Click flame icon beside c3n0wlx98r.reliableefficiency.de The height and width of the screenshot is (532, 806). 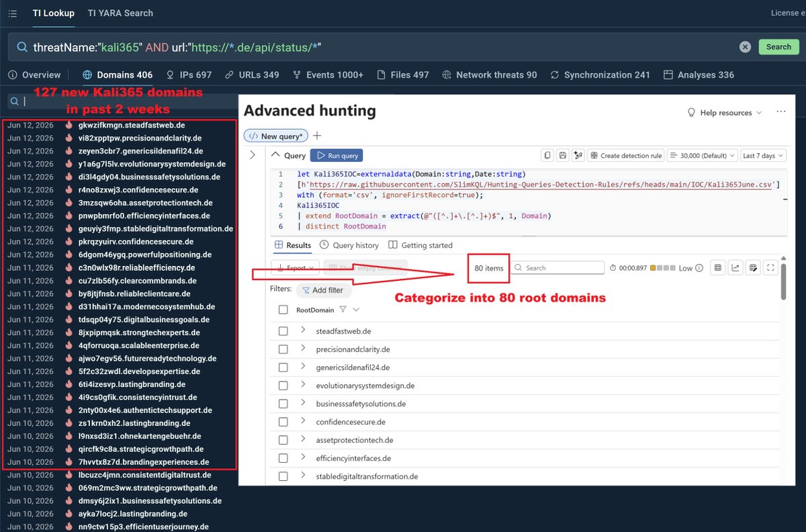point(69,267)
